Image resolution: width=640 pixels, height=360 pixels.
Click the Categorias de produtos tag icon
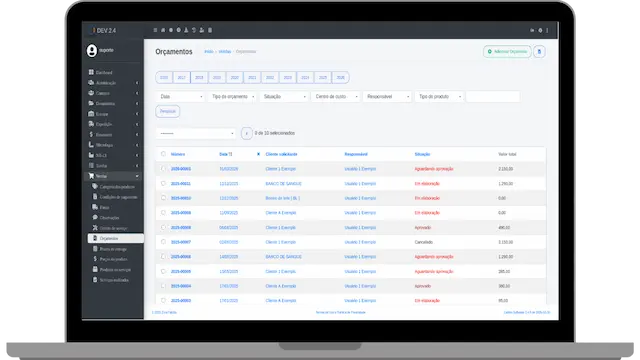point(95,186)
